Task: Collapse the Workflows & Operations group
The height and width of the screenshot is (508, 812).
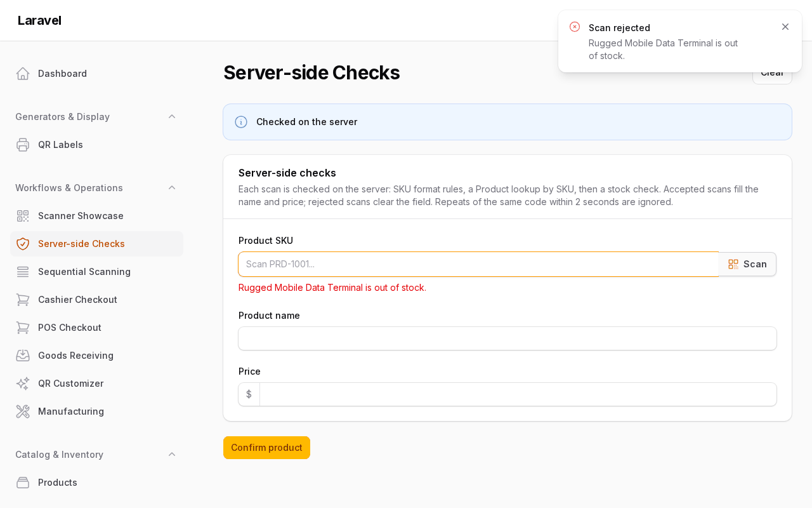Action: click(172, 188)
